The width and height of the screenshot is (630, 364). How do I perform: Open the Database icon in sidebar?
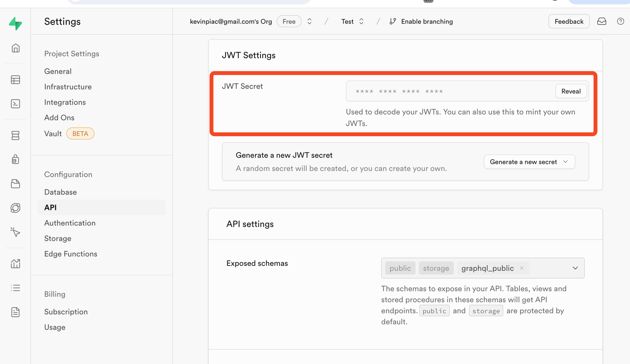pyautogui.click(x=15, y=135)
